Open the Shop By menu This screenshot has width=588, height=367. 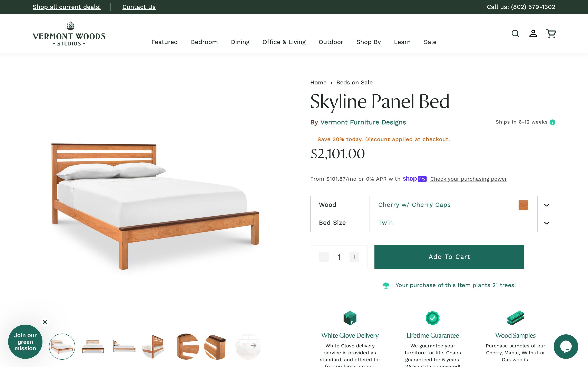pos(368,42)
